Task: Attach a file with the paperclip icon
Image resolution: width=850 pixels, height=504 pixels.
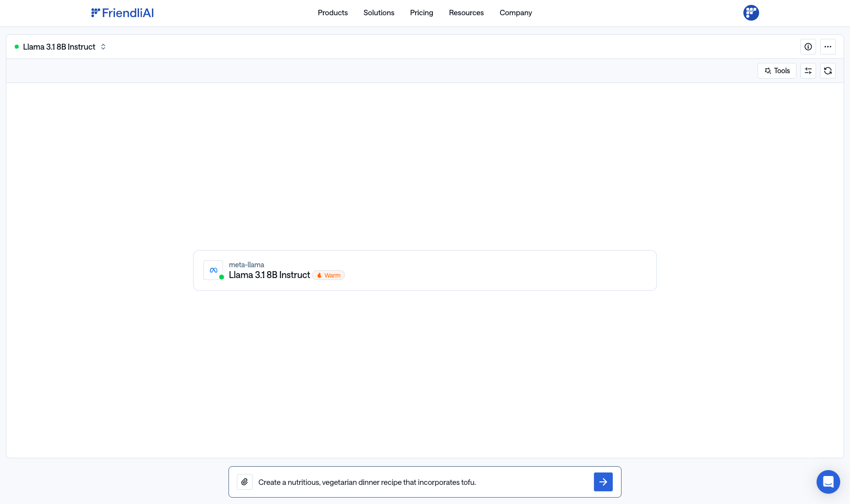Action: tap(245, 482)
